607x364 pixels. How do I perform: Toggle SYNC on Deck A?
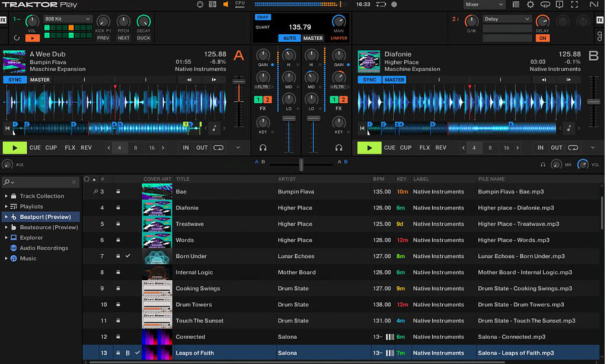[14, 79]
